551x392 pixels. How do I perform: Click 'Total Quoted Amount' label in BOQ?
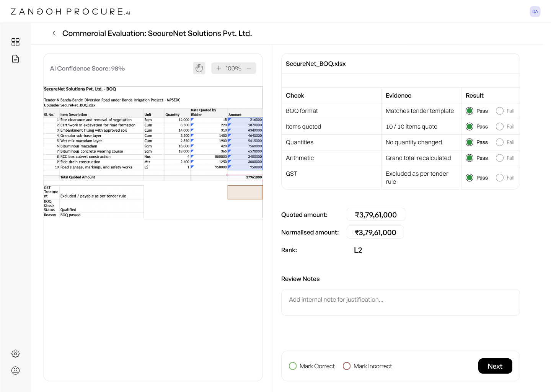click(x=78, y=177)
